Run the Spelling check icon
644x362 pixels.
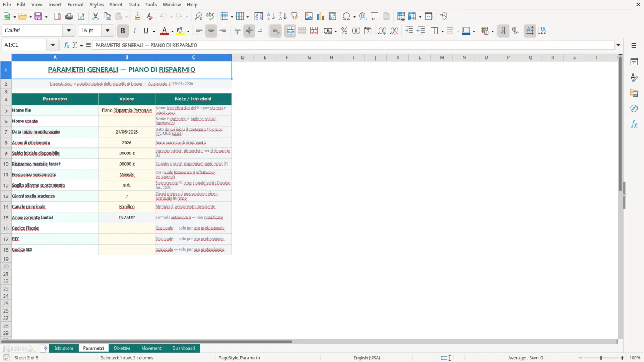(210, 17)
